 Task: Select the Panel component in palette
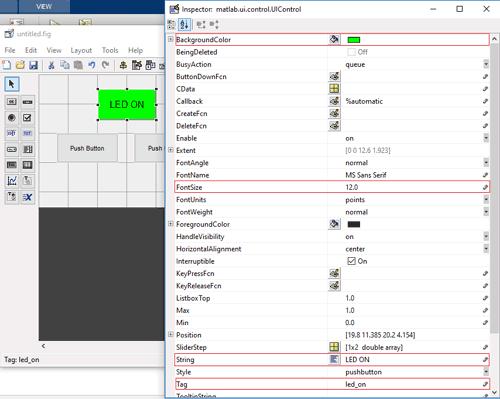[27, 181]
